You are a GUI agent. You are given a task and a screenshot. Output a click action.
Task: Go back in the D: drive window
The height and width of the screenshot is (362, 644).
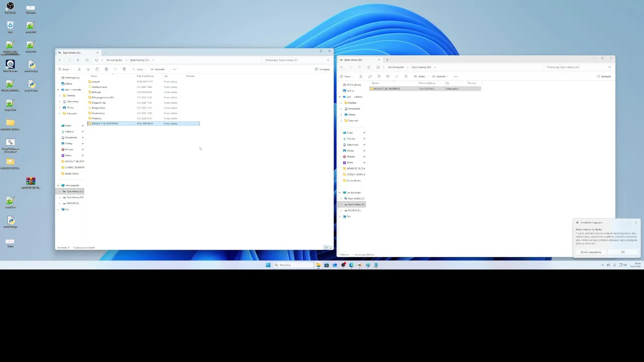pos(342,67)
